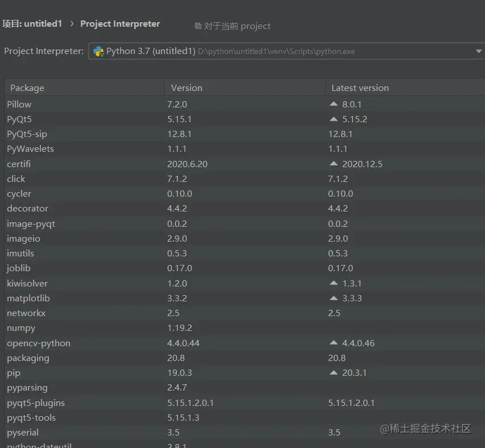Click the Python logo icon in interpreter field
Viewport: 485px width, 448px height.
click(x=98, y=51)
